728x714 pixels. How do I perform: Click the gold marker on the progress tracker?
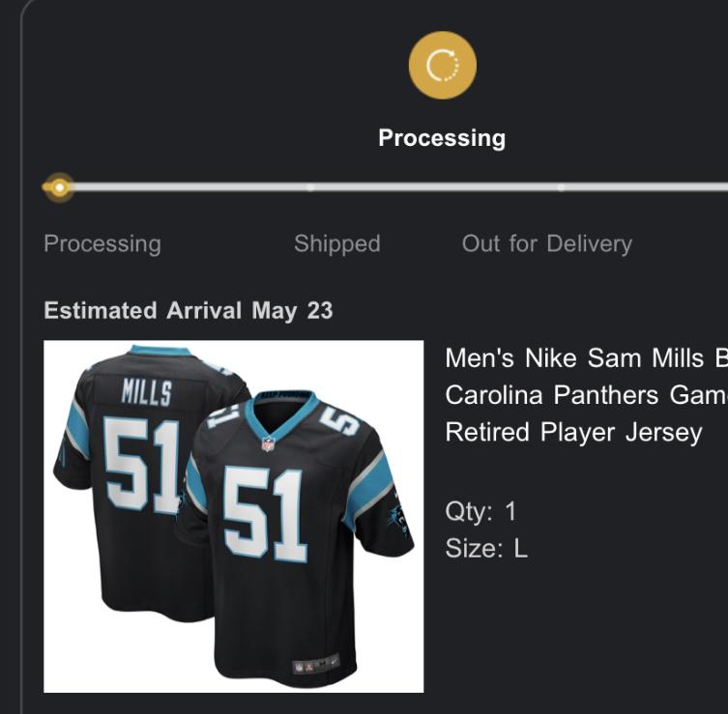[60, 187]
